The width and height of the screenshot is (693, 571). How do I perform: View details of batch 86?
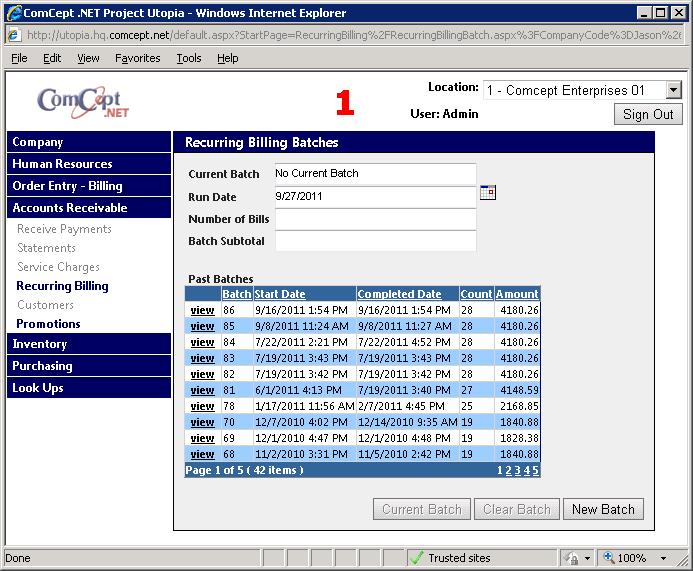point(202,311)
